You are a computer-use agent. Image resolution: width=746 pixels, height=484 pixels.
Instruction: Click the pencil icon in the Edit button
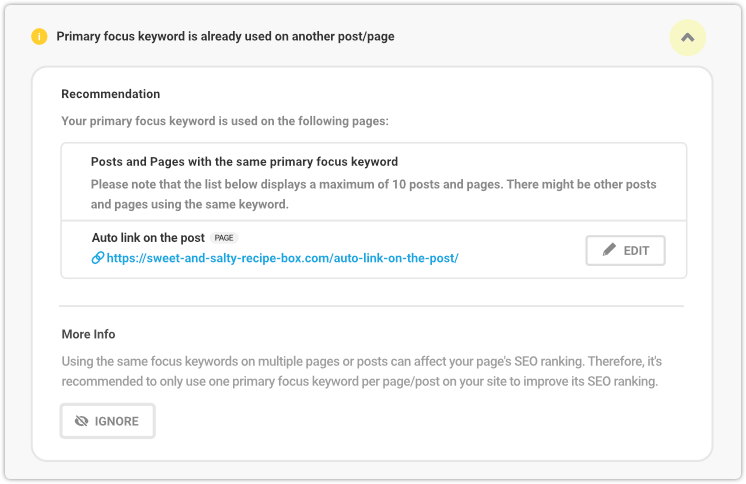(609, 249)
